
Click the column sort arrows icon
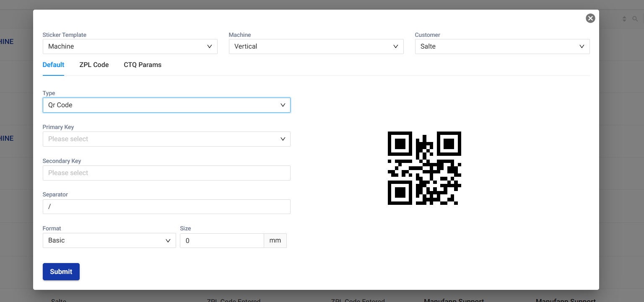(624, 19)
